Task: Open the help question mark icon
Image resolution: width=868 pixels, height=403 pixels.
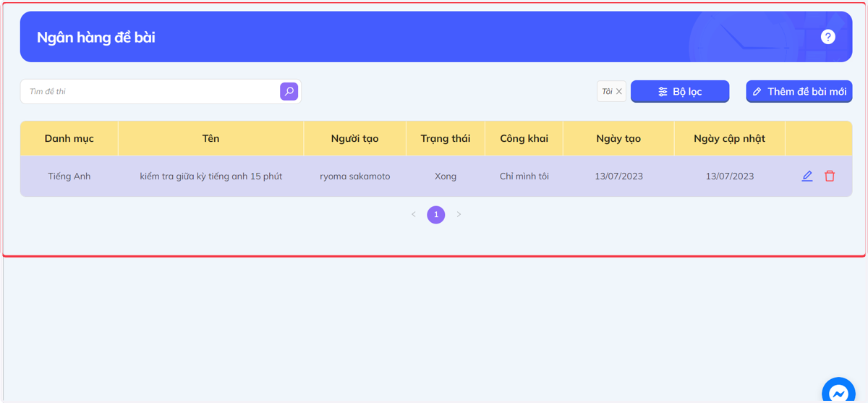Action: coord(828,37)
